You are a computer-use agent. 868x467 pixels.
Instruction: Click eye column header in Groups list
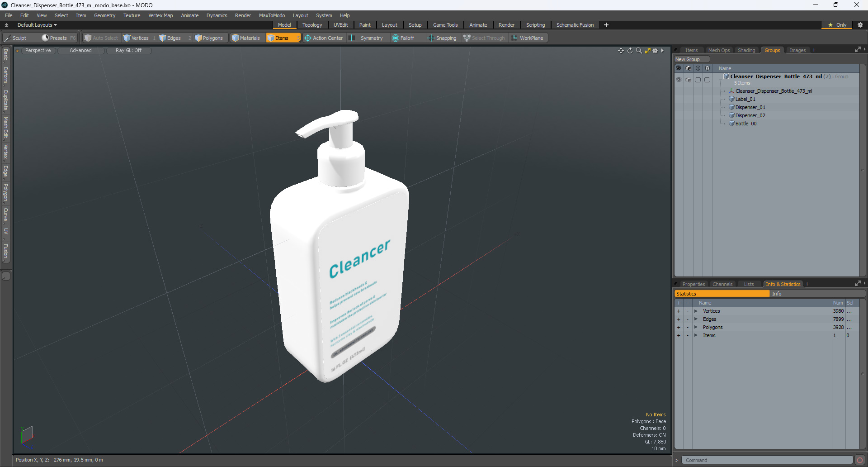[x=679, y=68]
